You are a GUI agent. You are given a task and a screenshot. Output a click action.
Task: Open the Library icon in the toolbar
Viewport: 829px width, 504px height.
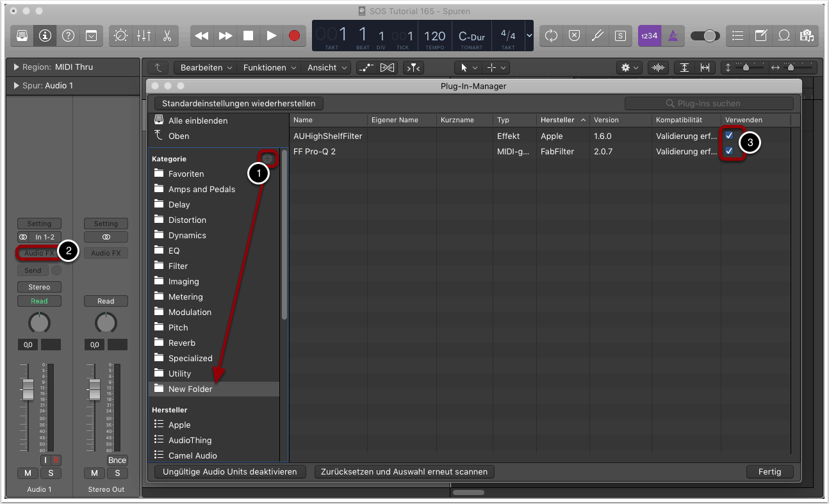point(22,36)
